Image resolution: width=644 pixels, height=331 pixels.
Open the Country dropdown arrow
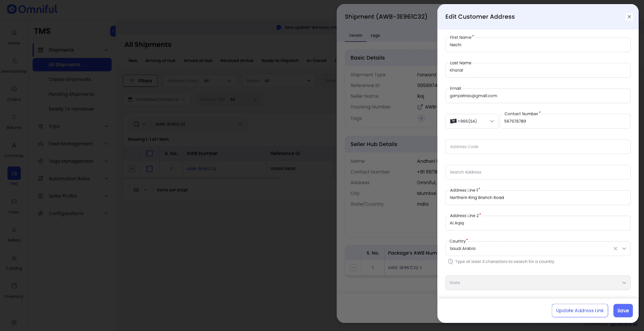coord(624,249)
